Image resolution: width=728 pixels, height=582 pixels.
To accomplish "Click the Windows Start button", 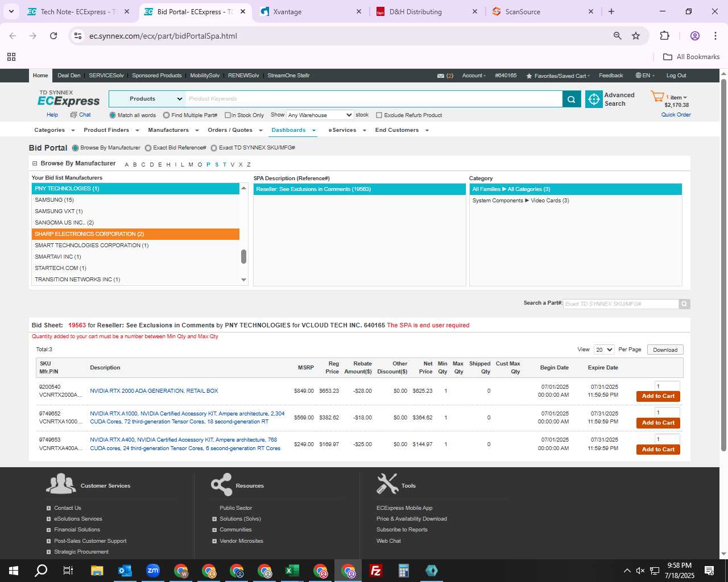I will (14, 571).
